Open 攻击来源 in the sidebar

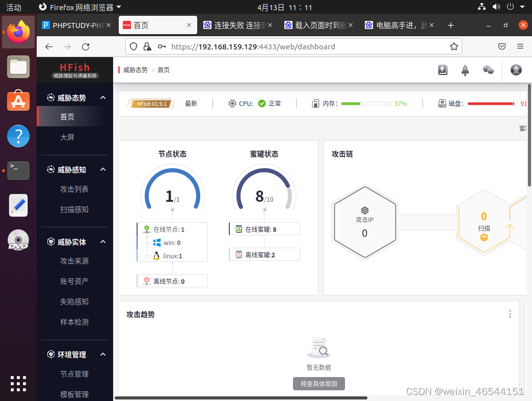tap(74, 261)
